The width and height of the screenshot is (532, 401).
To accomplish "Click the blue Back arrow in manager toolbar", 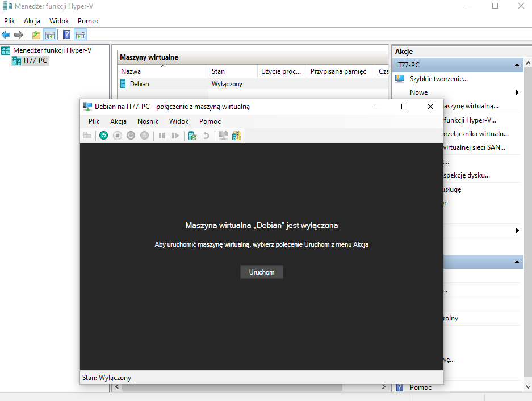I will (x=6, y=35).
